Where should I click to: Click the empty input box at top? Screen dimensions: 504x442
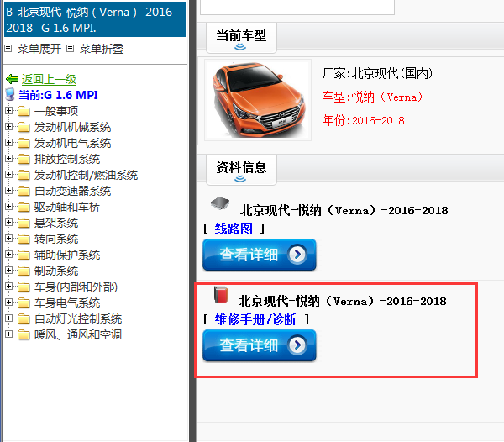[x=297, y=7]
